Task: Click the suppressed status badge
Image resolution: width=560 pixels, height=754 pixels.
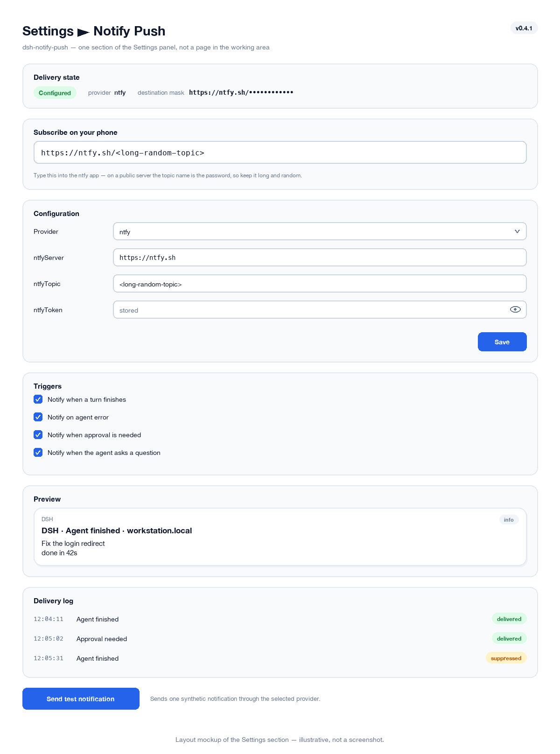Action: tap(506, 658)
